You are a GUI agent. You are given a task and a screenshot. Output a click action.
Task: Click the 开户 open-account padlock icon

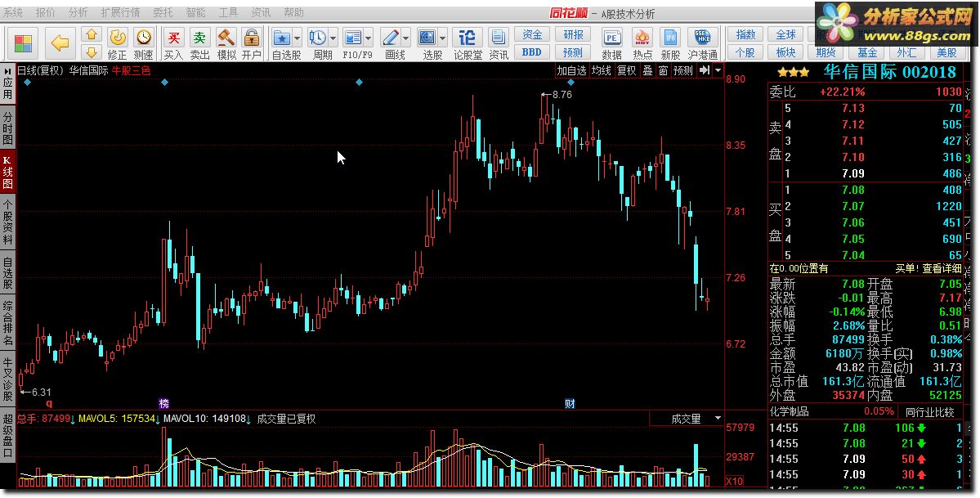[x=251, y=44]
